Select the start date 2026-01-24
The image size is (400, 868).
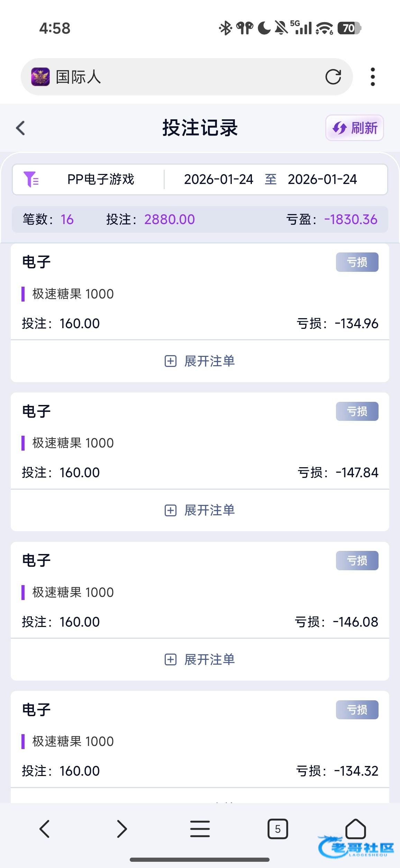(218, 179)
